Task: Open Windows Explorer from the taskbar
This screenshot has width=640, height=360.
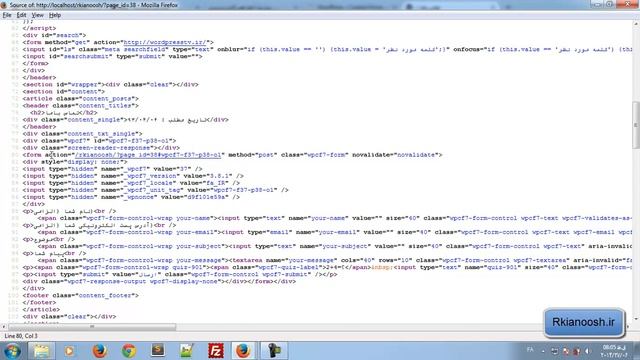Action: [41, 351]
